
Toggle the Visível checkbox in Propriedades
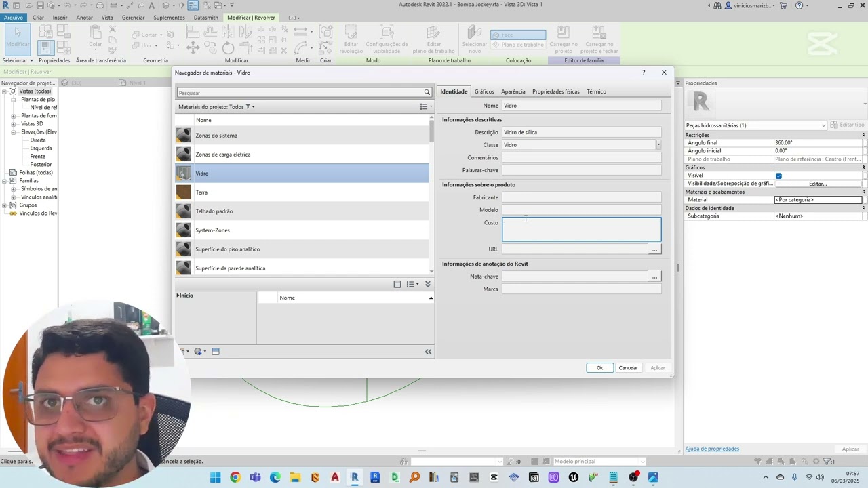pos(778,176)
